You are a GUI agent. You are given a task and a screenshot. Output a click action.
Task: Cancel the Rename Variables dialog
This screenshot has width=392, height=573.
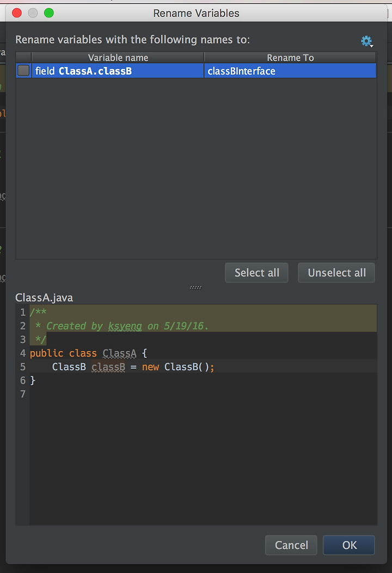(291, 545)
